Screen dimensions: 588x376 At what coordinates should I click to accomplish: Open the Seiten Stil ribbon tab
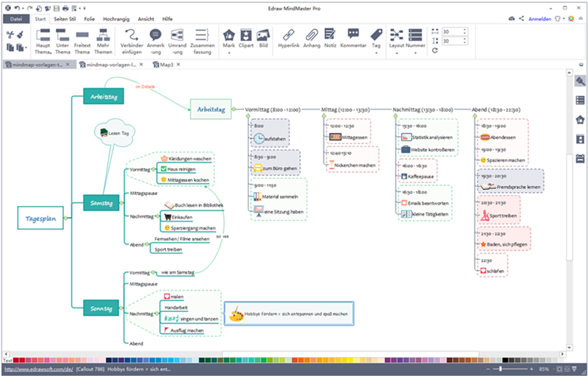pos(63,18)
